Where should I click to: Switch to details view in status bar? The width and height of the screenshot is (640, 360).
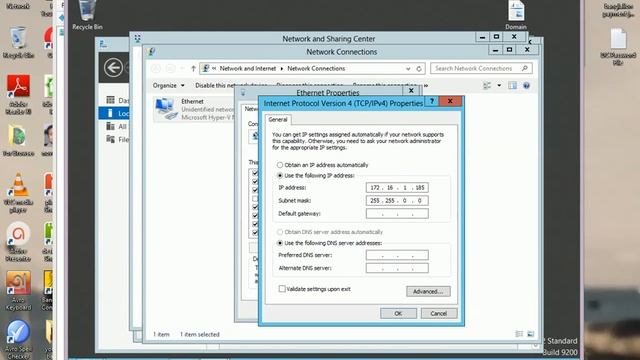519,334
